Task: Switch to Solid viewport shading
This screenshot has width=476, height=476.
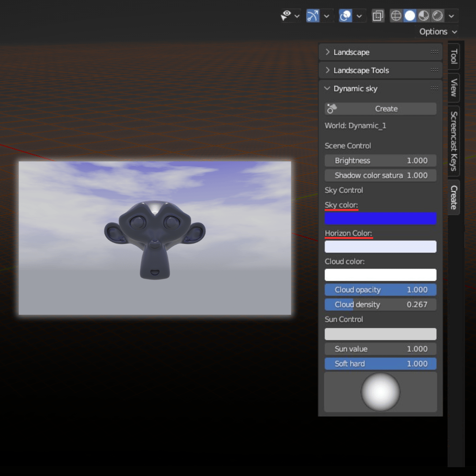Action: [x=410, y=16]
